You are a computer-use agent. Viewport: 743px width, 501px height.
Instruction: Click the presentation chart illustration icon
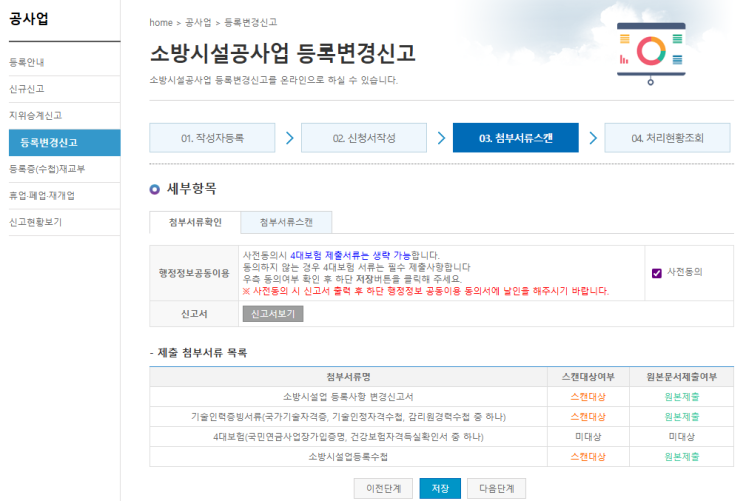[651, 54]
